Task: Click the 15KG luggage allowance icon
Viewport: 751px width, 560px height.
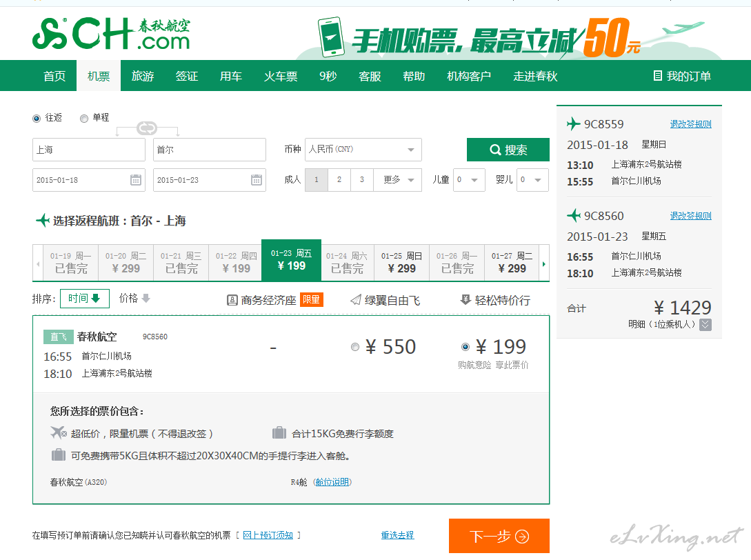Action: pyautogui.click(x=279, y=432)
